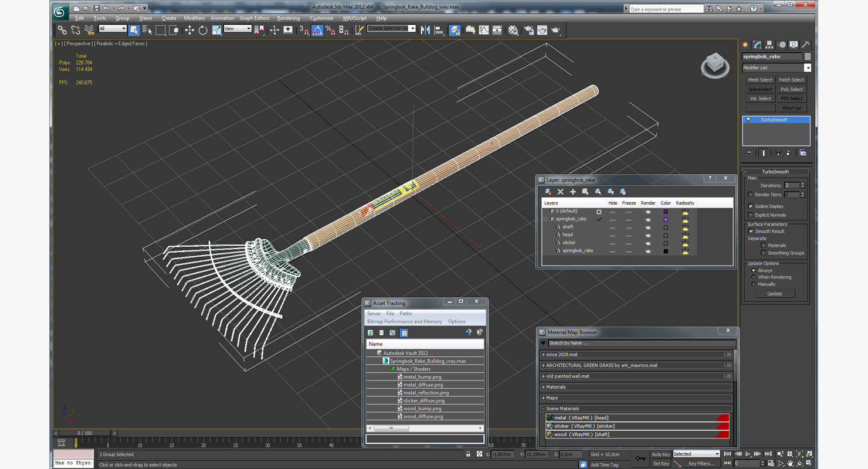Screen dimensions: 868x469
Task: Click the Update button in TurboSmooth
Action: tap(775, 294)
